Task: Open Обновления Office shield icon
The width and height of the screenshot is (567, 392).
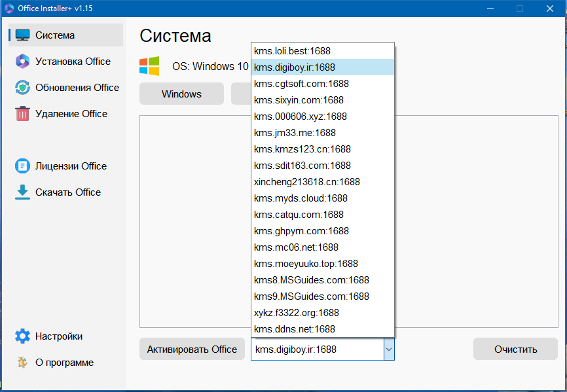Action: (22, 88)
